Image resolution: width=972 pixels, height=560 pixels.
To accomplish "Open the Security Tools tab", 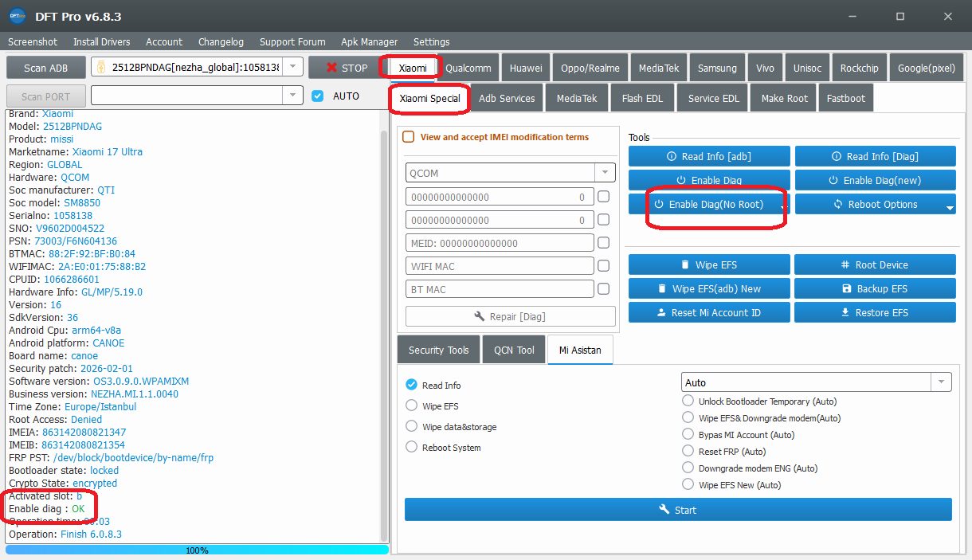I will [x=438, y=350].
